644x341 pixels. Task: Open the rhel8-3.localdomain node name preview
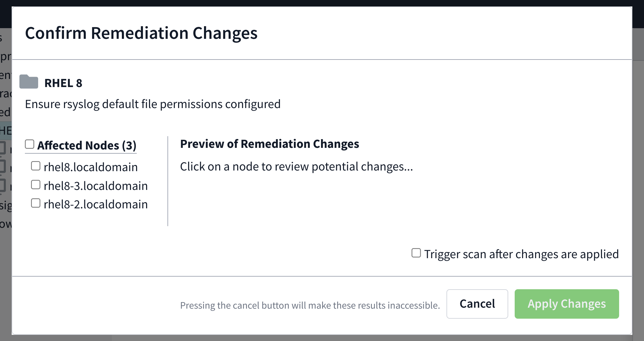coord(96,186)
